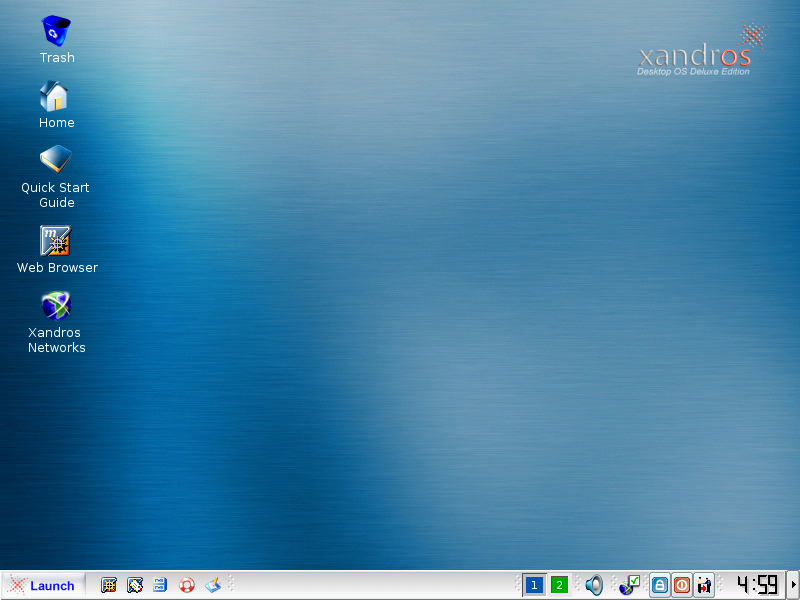Viewport: 800px width, 600px height.
Task: Launch the Web Browser desktop icon
Action: 56,241
